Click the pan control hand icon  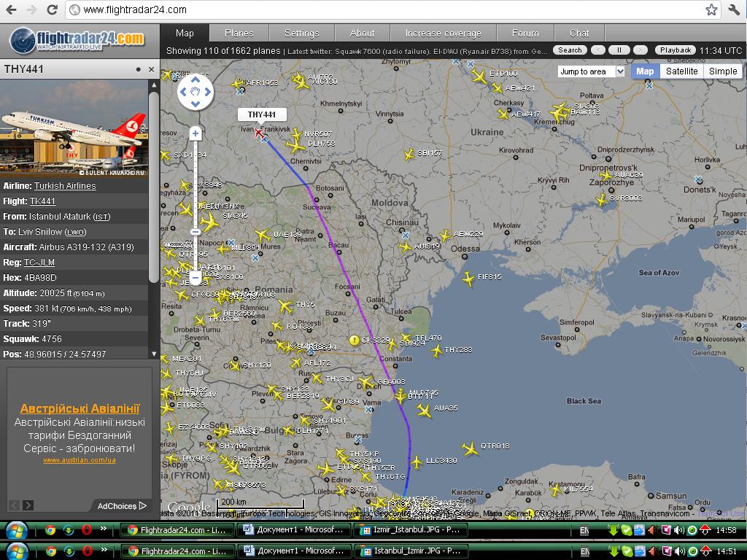tap(195, 92)
